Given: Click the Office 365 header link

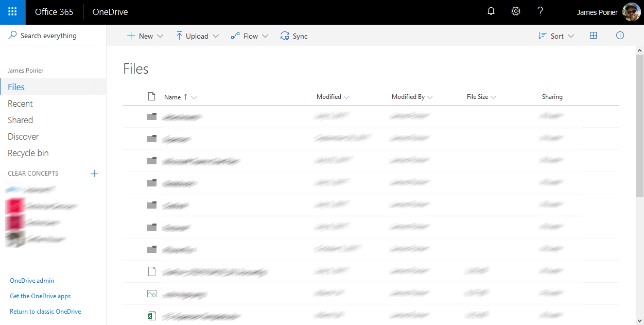Looking at the screenshot, I should [54, 12].
